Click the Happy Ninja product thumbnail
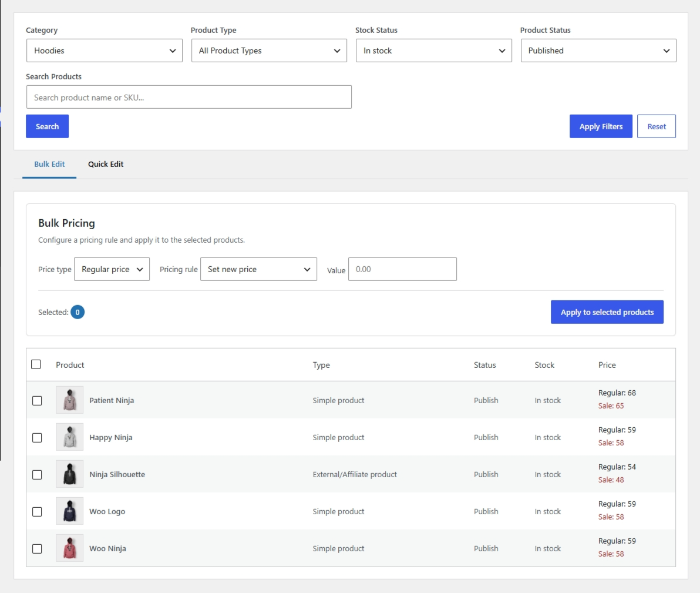 [x=70, y=437]
